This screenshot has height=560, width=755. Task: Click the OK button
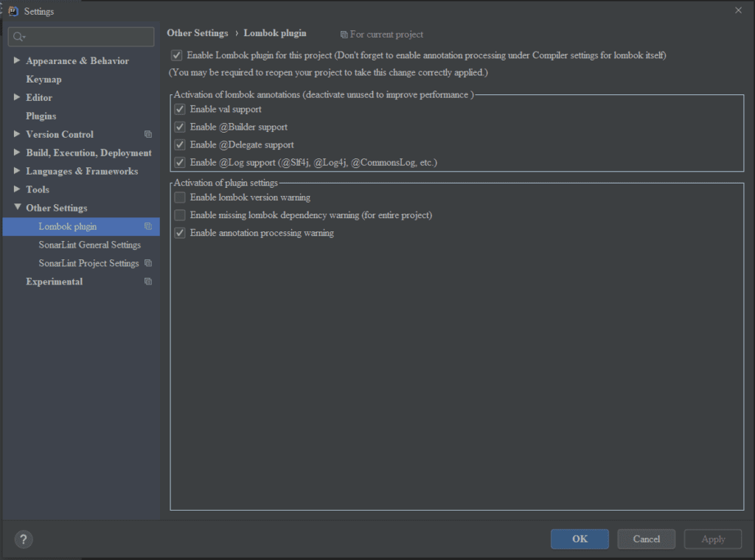[x=580, y=539]
